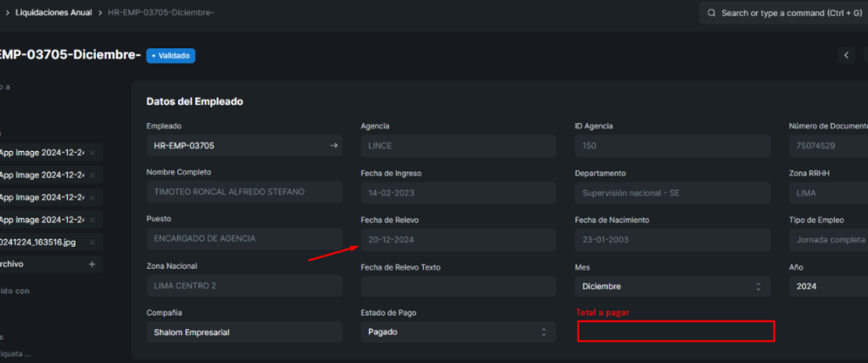Click the Validado status badge
The height and width of the screenshot is (363, 868).
point(170,55)
